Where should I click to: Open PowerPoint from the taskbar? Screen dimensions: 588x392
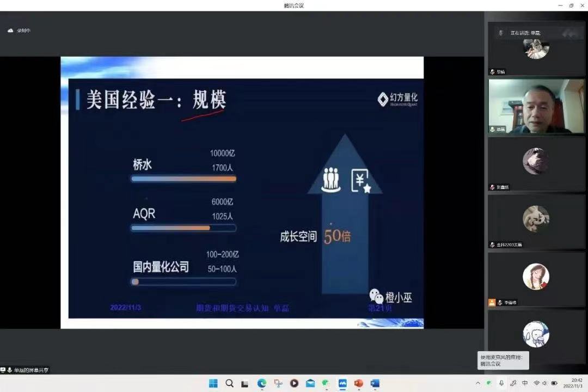(358, 383)
